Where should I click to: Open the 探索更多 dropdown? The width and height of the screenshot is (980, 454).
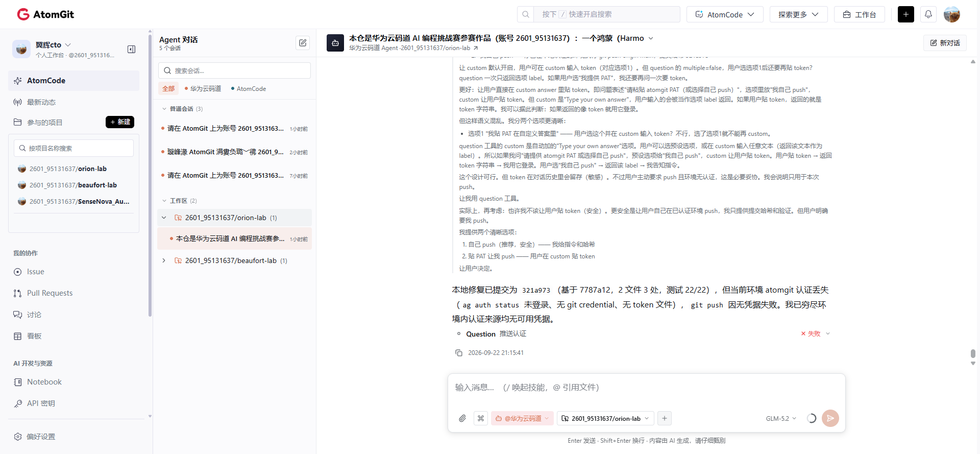pos(798,14)
